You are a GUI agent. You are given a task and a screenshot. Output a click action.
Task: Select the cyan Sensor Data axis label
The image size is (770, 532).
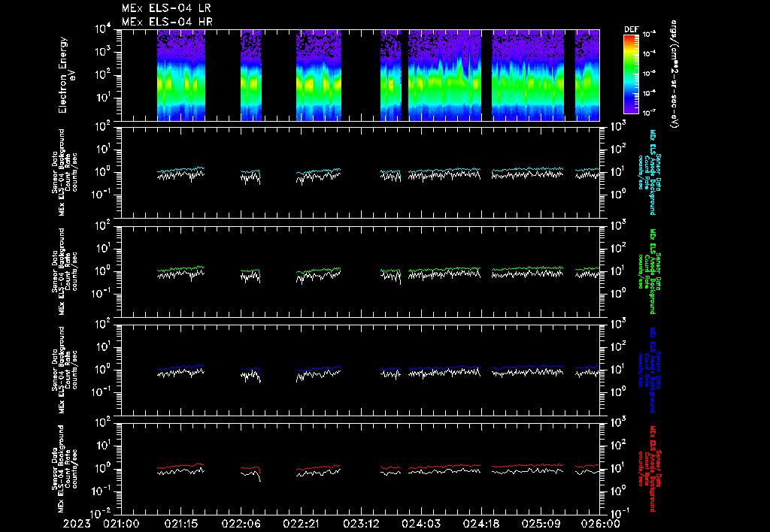[650, 172]
